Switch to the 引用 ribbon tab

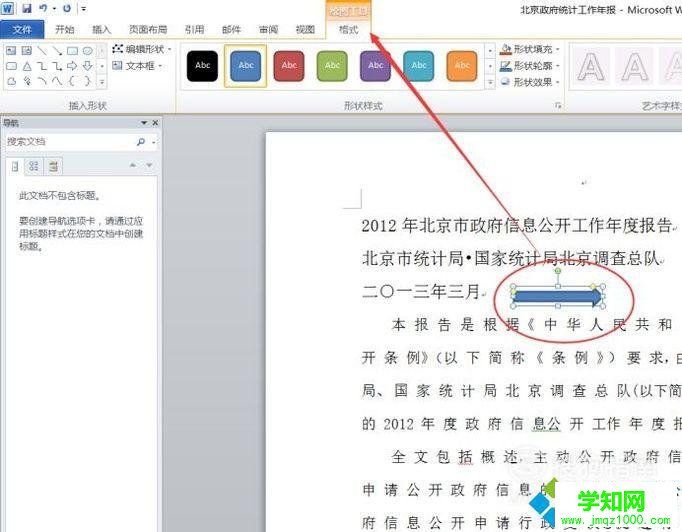point(194,30)
